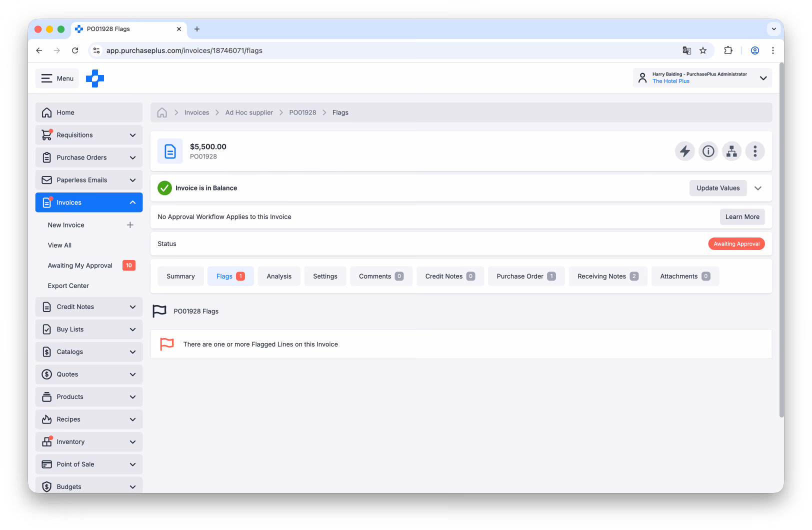Viewport: 812px width, 530px height.
Task: Expand the Inventory sidebar section
Action: (132, 442)
